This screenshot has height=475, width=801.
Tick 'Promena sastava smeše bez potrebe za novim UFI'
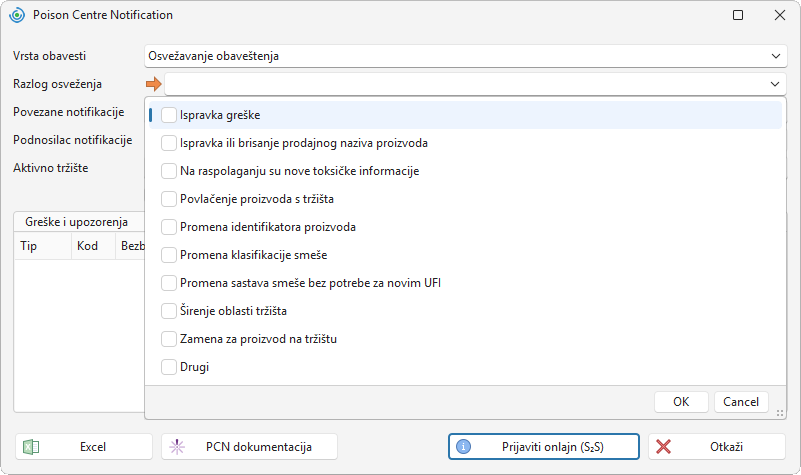[169, 283]
